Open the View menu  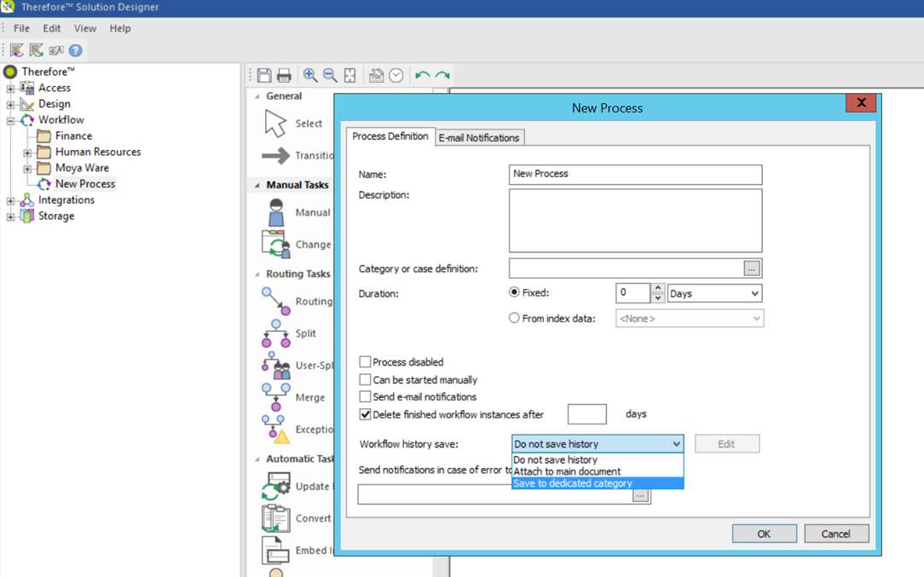click(85, 28)
